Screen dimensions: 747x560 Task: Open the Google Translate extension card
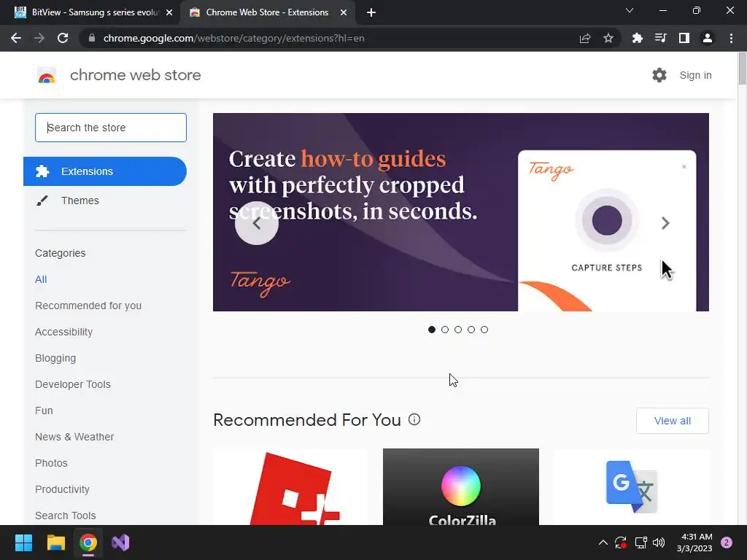tap(631, 486)
